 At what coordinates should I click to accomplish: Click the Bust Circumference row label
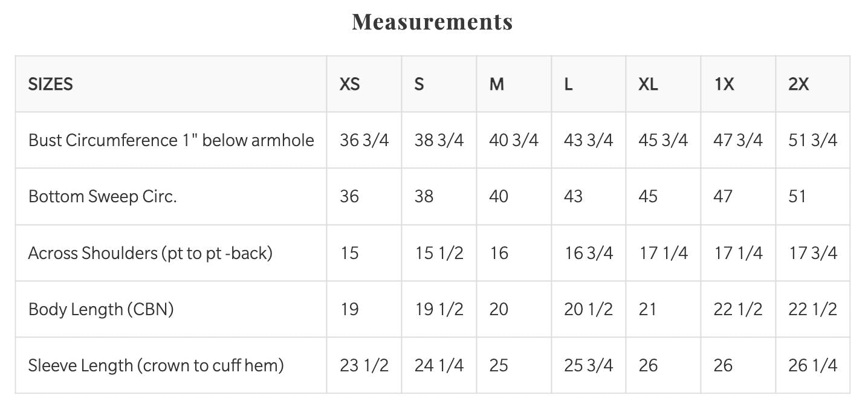pos(171,140)
